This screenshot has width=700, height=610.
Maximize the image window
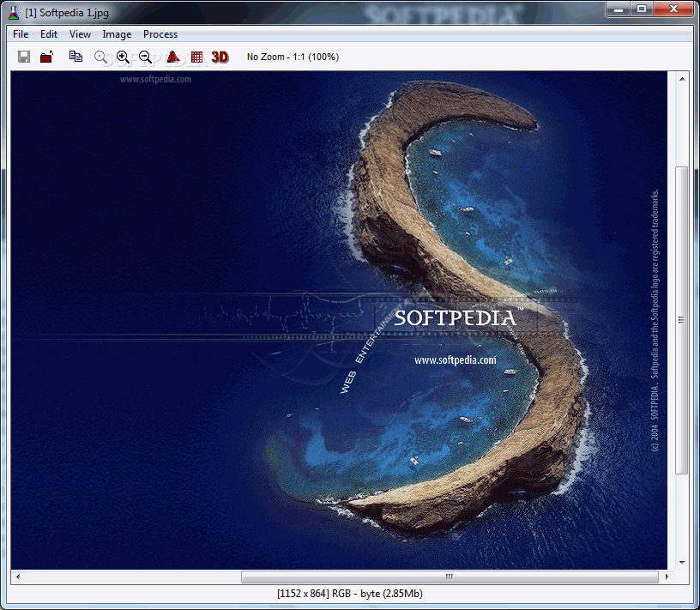pos(642,9)
